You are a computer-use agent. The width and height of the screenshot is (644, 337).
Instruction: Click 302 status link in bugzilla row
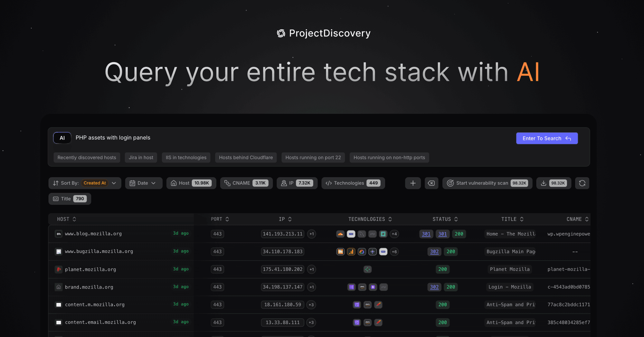click(x=434, y=252)
